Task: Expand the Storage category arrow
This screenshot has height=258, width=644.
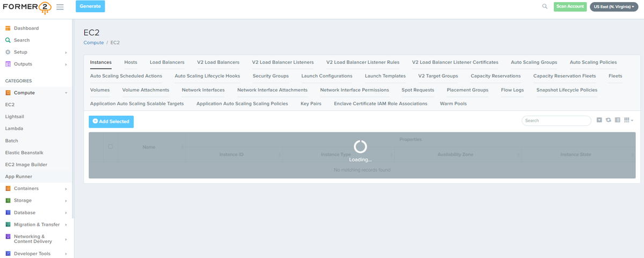Action: pos(65,201)
